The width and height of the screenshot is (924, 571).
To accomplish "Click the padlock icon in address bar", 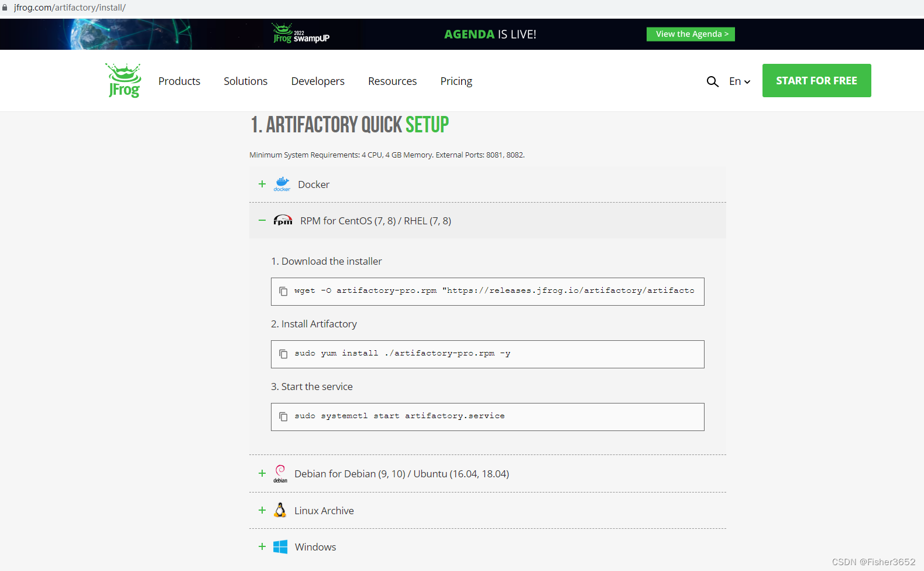I will pos(5,8).
